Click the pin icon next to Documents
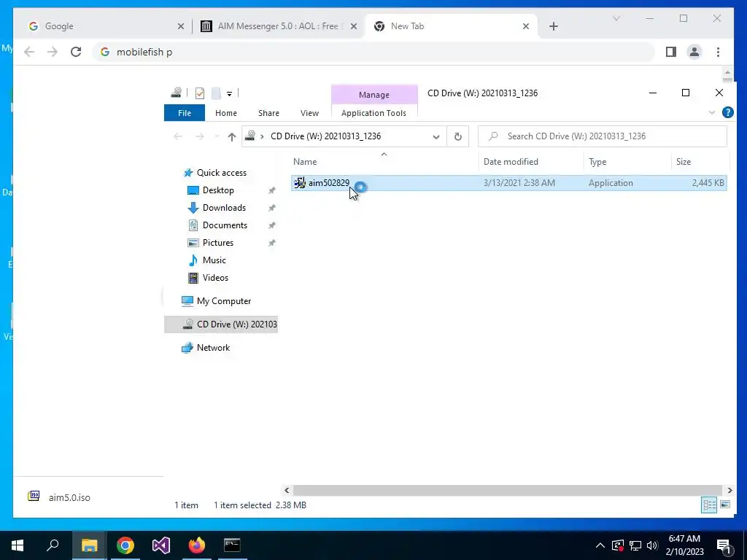The width and height of the screenshot is (747, 560). coord(271,225)
